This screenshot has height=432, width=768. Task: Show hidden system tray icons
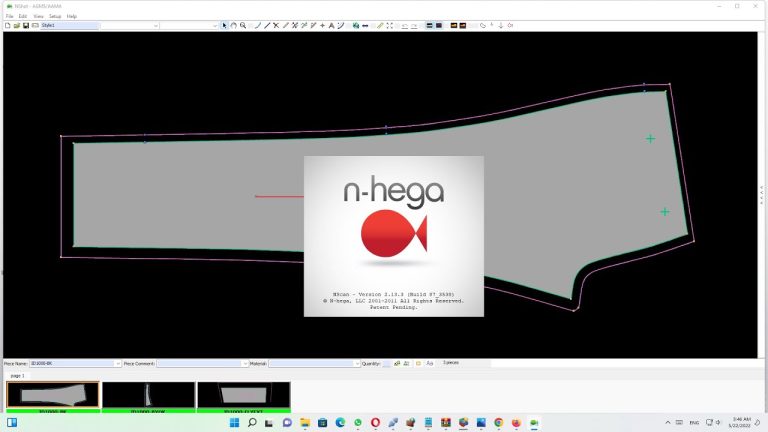point(667,422)
